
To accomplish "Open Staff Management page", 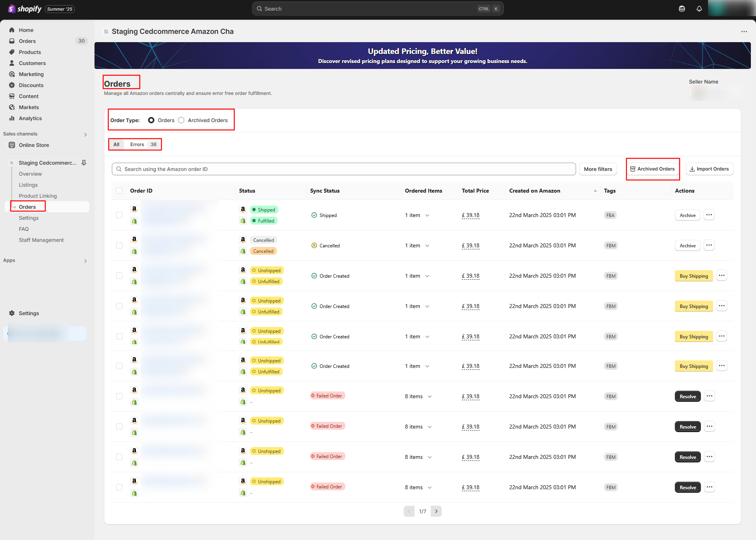I will pos(41,240).
